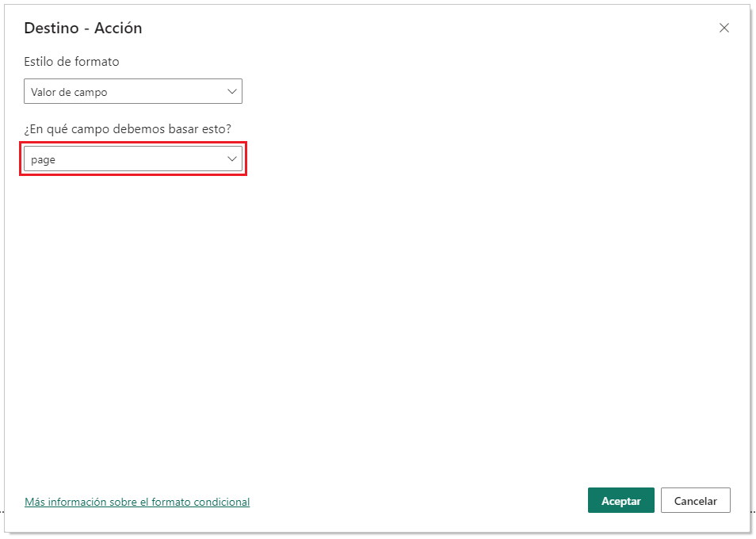Open Más información sobre el formato condicional
Image resolution: width=756 pixels, height=539 pixels.
coord(137,502)
